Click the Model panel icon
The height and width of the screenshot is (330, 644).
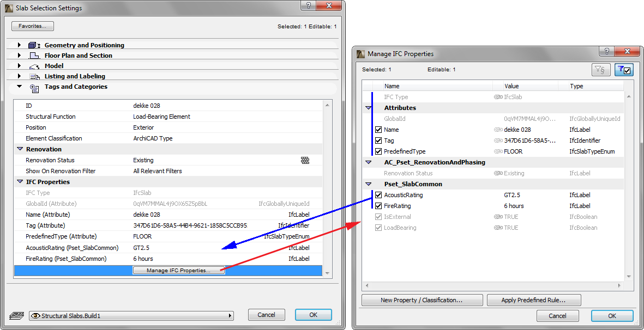[x=34, y=66]
